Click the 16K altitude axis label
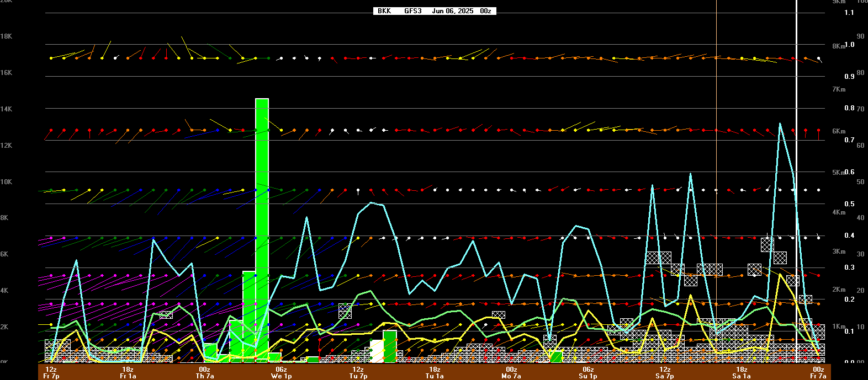 [6, 73]
